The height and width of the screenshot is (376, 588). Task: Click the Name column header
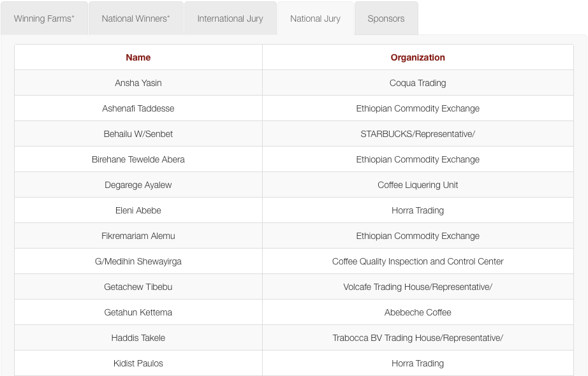pos(138,57)
